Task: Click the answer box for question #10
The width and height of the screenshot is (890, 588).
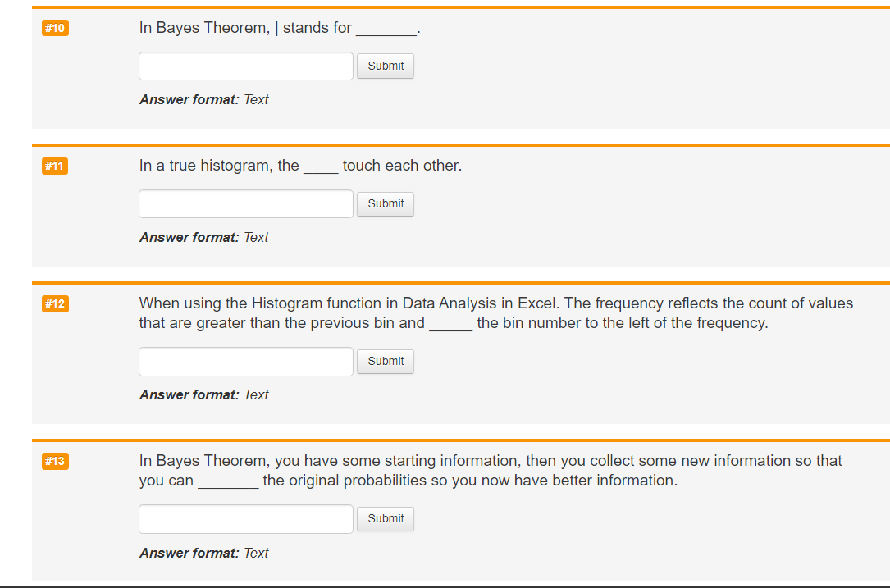Action: click(x=245, y=66)
